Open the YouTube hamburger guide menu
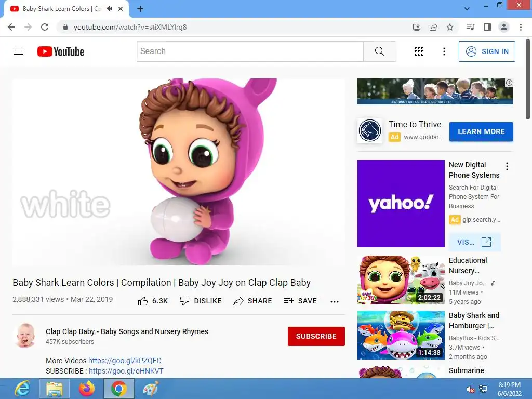Image resolution: width=532 pixels, height=399 pixels. click(x=19, y=51)
